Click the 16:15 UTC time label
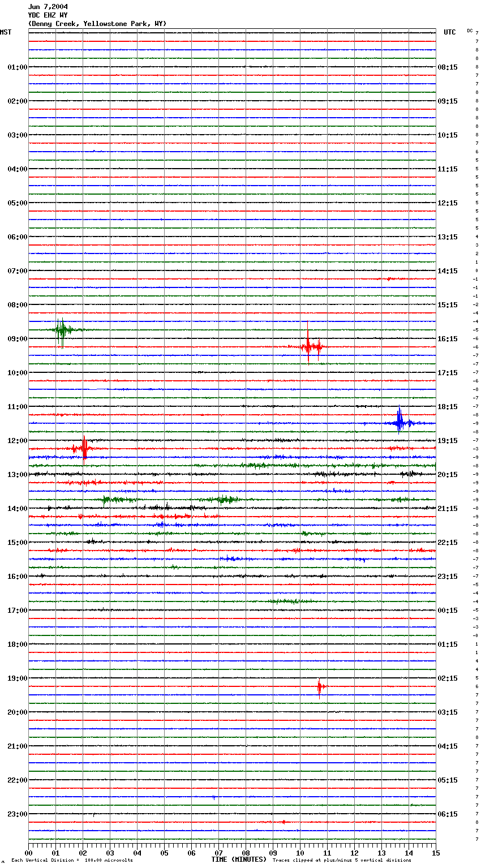The image size is (481, 868). [448, 339]
